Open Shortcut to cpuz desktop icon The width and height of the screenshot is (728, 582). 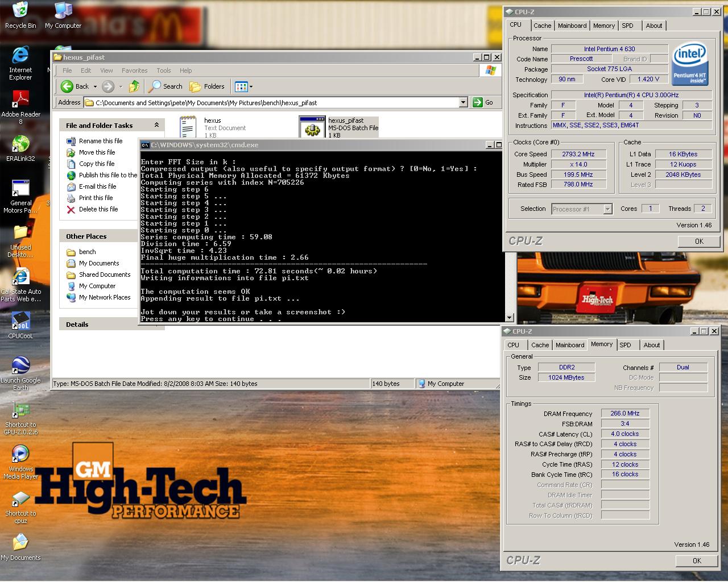20,507
